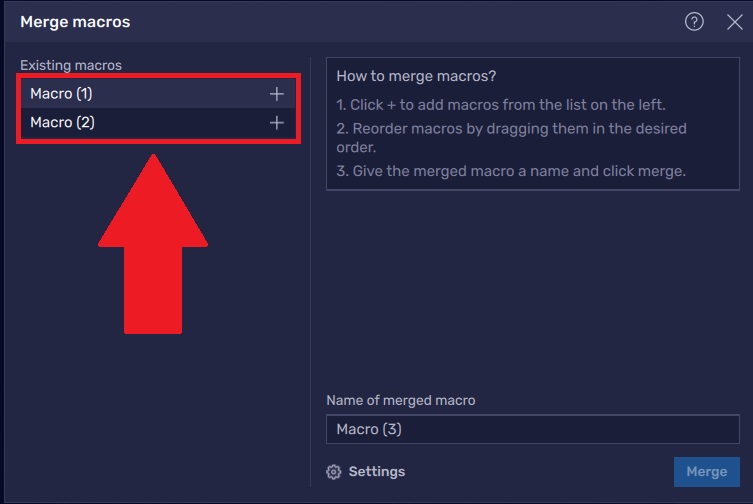Click the 'Macro (3)' text in name field

369,429
